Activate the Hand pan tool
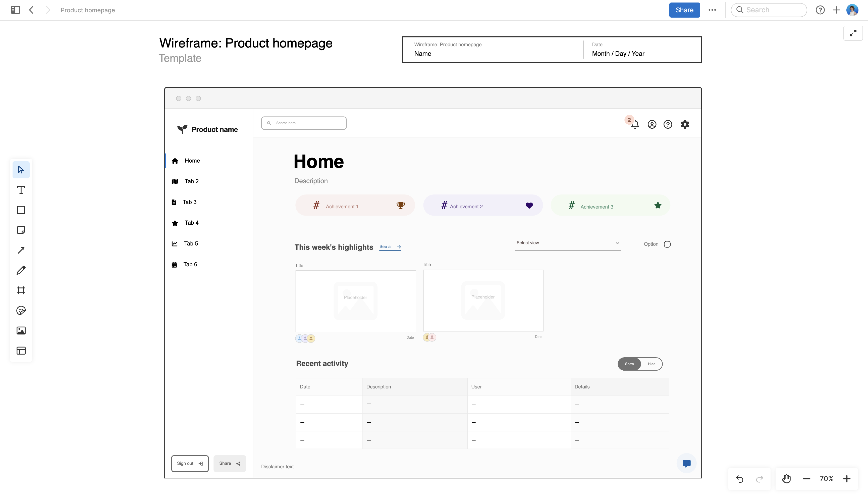This screenshot has height=500, width=868. 786,478
